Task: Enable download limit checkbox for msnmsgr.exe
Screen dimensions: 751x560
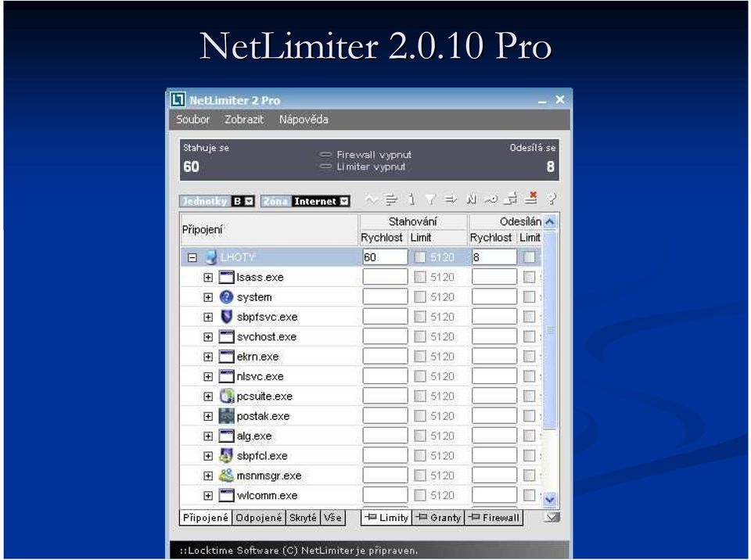Action: point(420,476)
